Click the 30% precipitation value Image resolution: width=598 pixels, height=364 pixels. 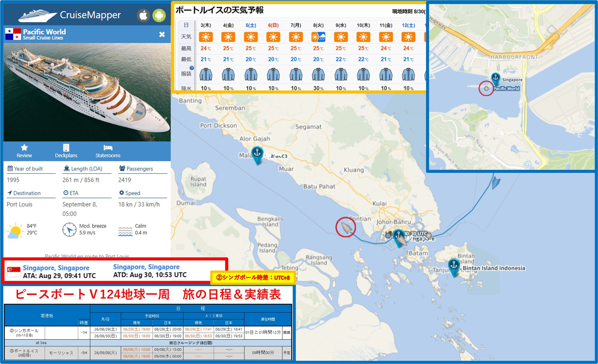click(318, 88)
